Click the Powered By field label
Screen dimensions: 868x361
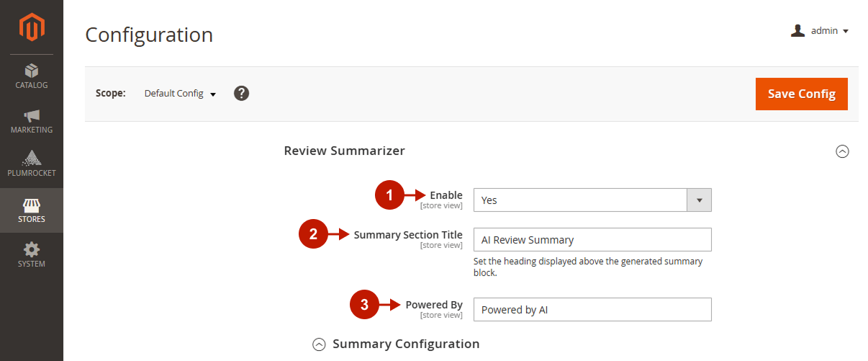click(434, 305)
